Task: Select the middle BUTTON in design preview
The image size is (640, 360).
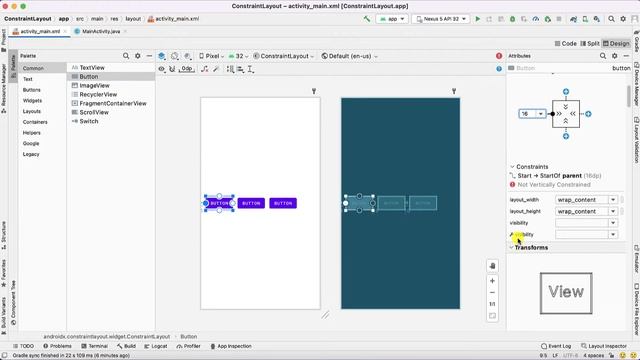Action: 251,203
